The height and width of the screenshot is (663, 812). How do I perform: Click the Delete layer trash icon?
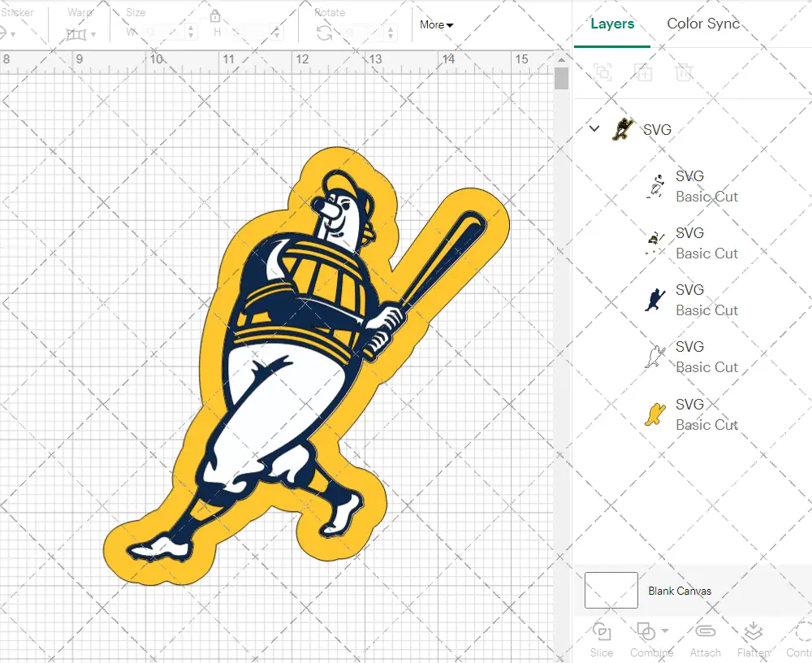(x=684, y=72)
